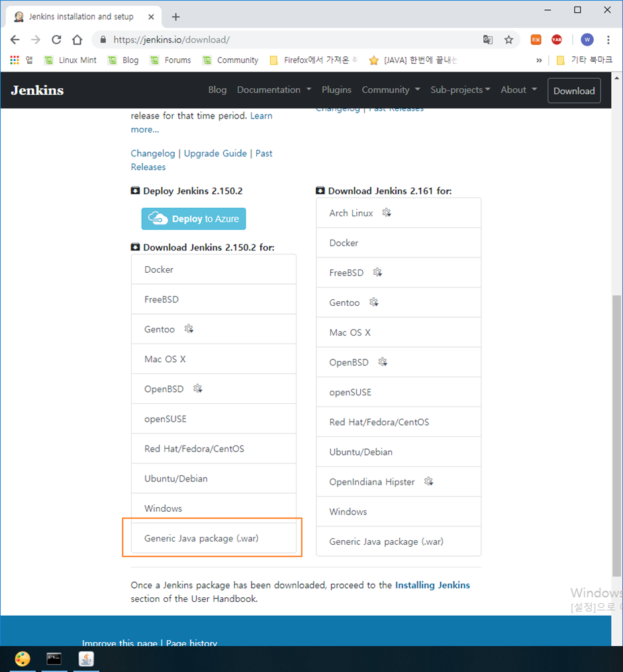Screen dimensions: 623x672
Task: Select openSUSE under Jenkins 2.150.2
Action: [213, 418]
